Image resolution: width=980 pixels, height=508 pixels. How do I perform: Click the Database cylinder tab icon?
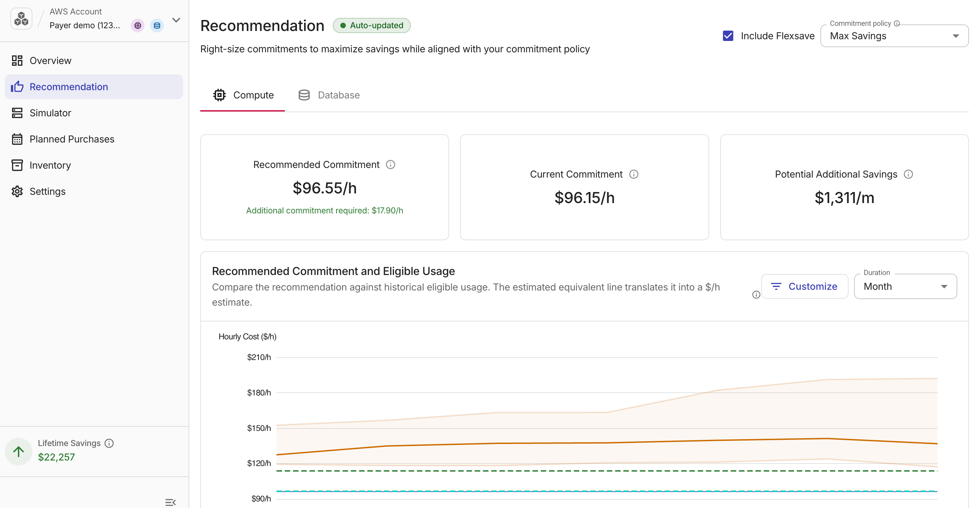click(304, 95)
